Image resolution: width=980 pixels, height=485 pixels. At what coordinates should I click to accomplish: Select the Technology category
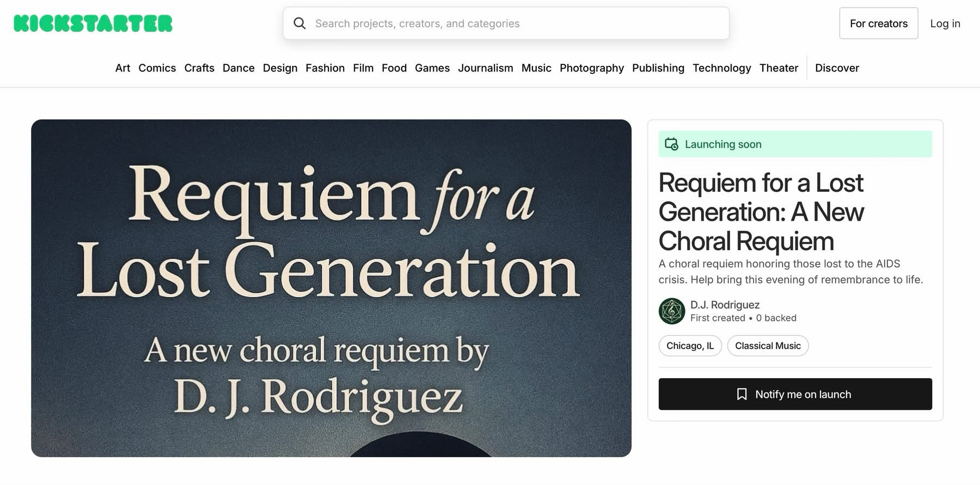pyautogui.click(x=721, y=68)
